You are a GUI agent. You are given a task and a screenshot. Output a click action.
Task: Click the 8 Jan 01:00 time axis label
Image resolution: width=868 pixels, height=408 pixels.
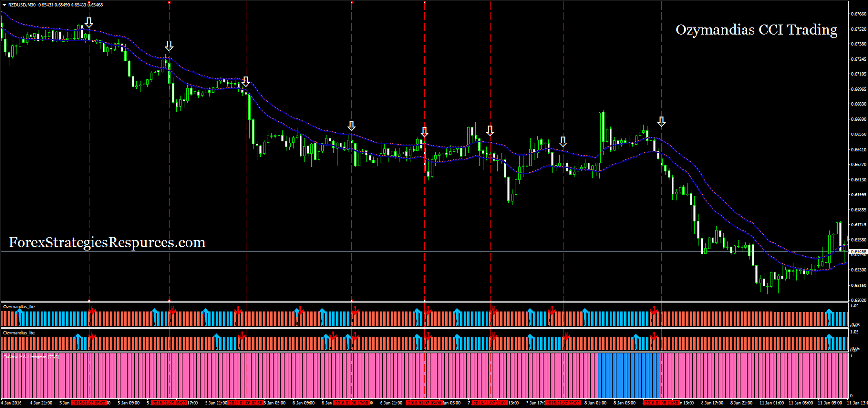pos(595,403)
